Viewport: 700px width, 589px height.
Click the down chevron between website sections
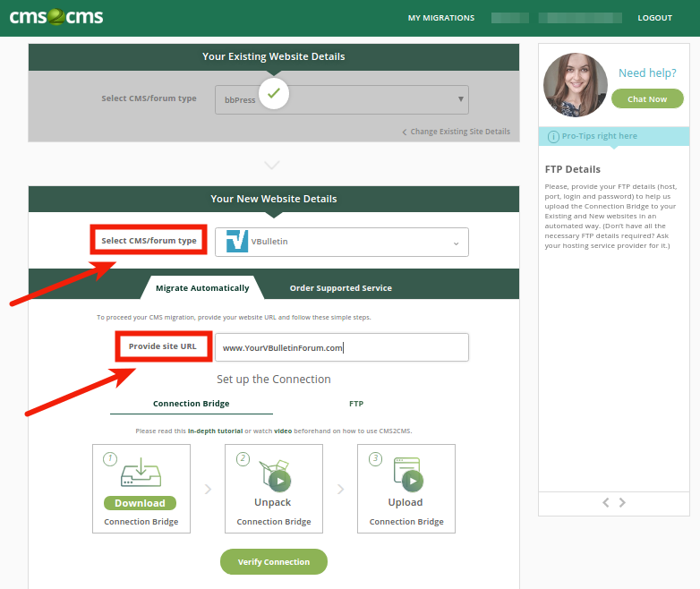[x=272, y=165]
